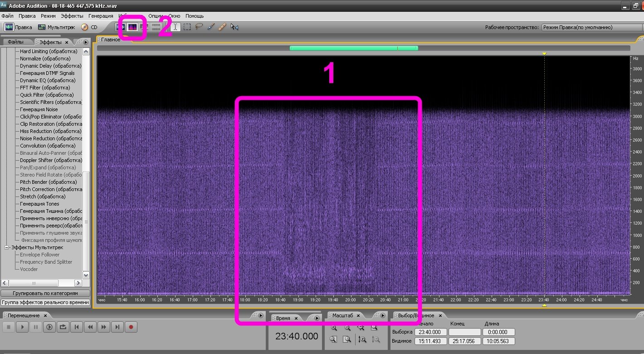Click the red Record button
Image resolution: width=644 pixels, height=354 pixels.
tap(131, 327)
